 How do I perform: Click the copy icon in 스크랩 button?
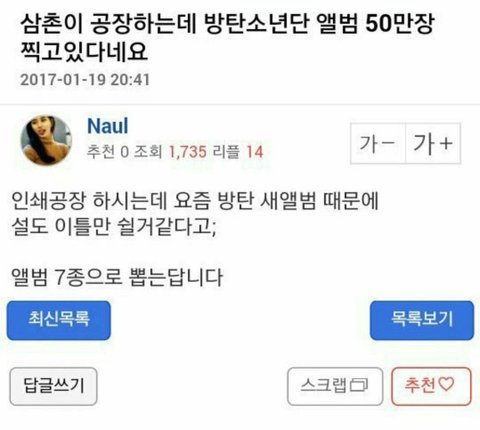coord(359,385)
